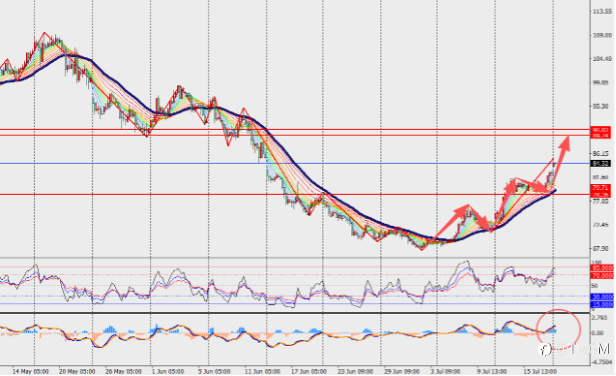The width and height of the screenshot is (616, 376).
Task: Click the blue 30.000 oscillator level label
Action: click(x=602, y=297)
